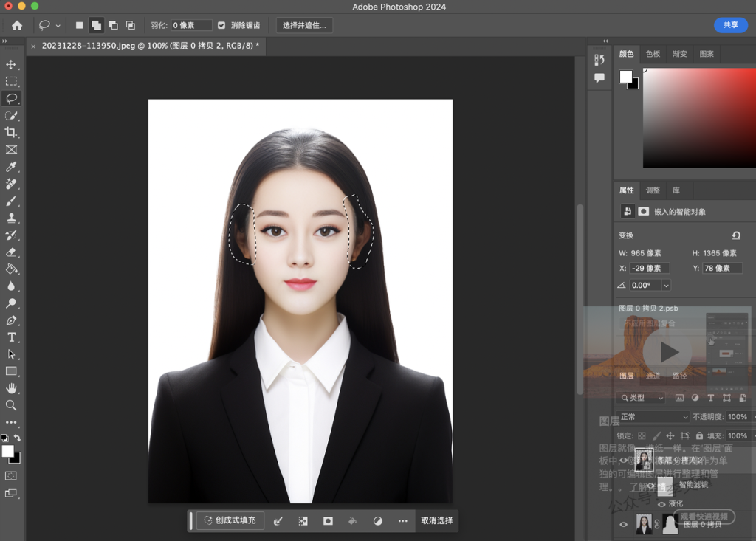Screen dimensions: 756x541
Task: Select the Hand tool
Action: pyautogui.click(x=11, y=388)
